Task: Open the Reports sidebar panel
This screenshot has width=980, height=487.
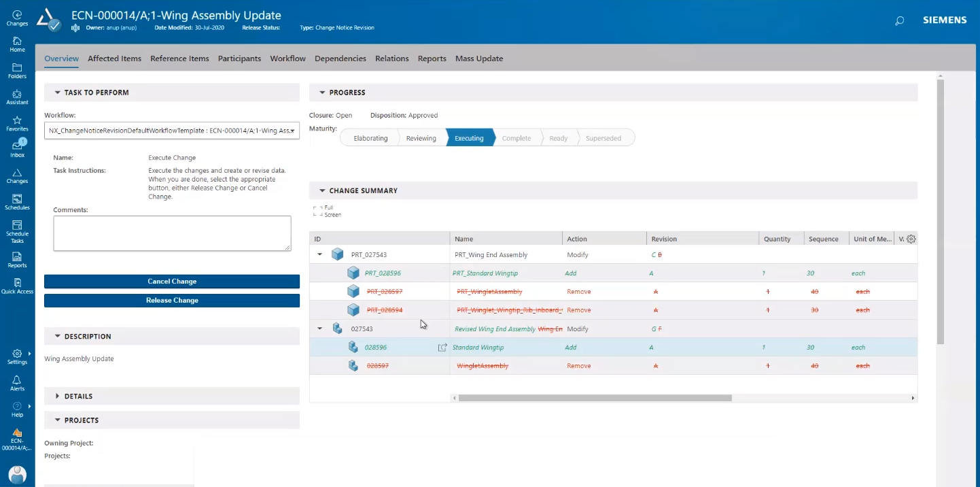Action: click(17, 259)
